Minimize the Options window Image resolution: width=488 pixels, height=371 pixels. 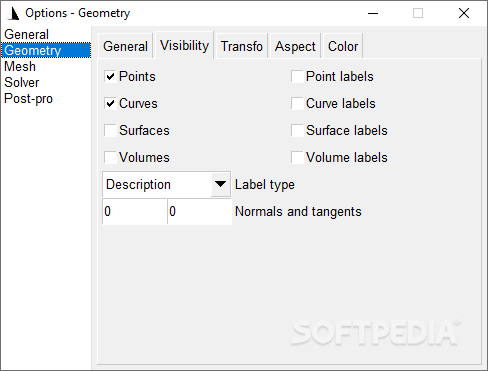373,13
